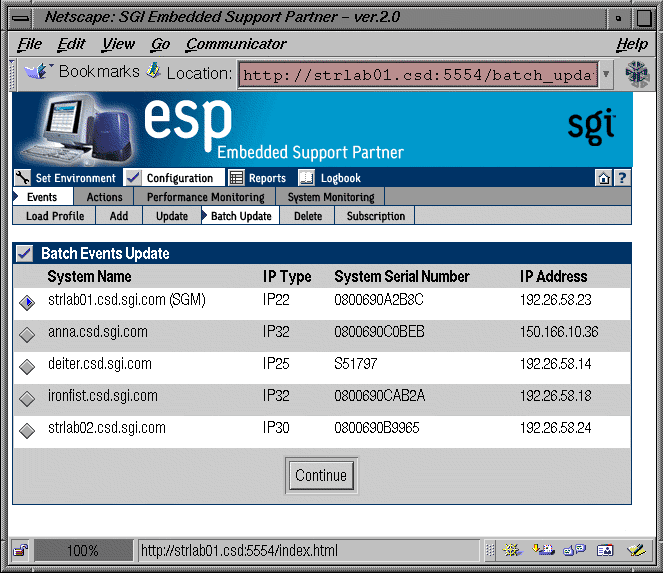Collapse the location toolbar via its left handle

(x=13, y=75)
